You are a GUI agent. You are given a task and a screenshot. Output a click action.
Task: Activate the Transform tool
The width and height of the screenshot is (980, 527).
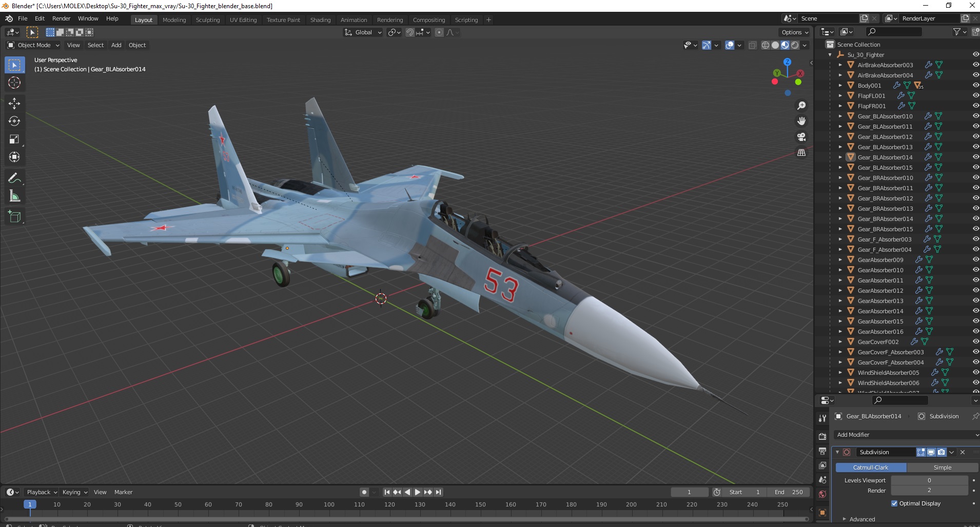click(14, 157)
